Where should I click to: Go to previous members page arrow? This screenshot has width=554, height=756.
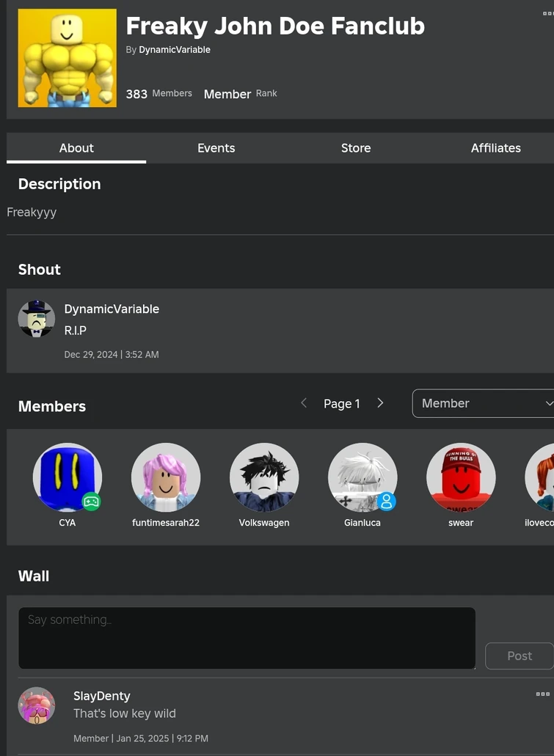(x=304, y=403)
